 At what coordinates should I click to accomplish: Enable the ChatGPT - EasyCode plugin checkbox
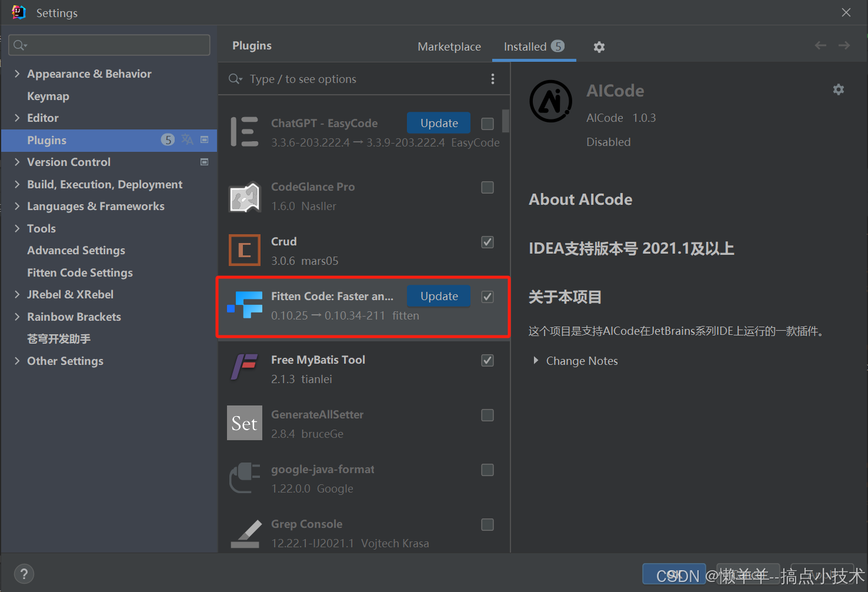(x=488, y=124)
